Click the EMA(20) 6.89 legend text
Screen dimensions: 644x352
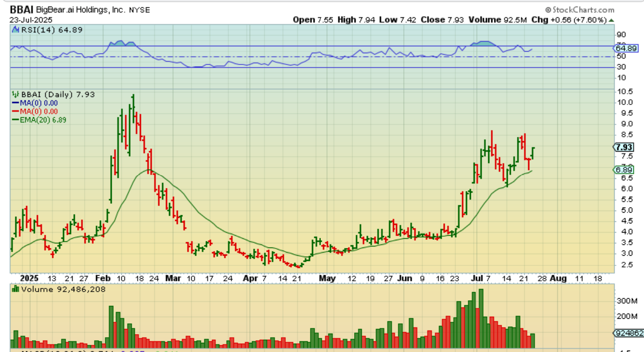point(43,119)
